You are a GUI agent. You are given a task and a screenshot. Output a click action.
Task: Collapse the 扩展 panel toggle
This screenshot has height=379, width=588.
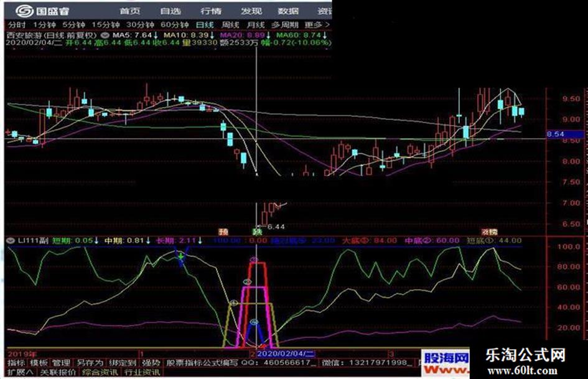[x=21, y=372]
